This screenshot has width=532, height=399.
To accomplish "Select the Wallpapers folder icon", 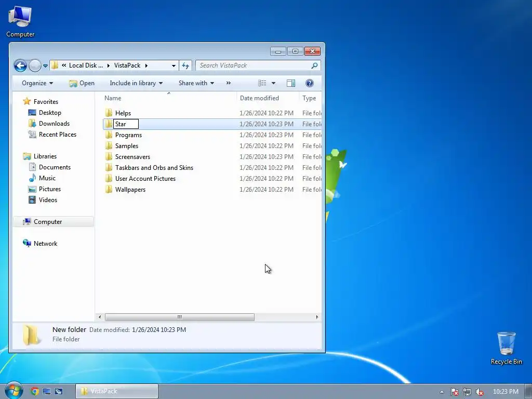I will click(x=109, y=189).
